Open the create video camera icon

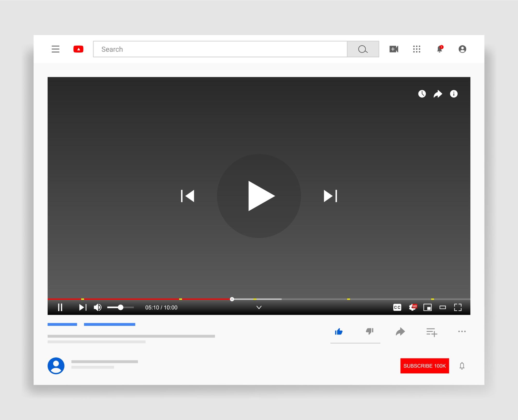click(x=394, y=49)
